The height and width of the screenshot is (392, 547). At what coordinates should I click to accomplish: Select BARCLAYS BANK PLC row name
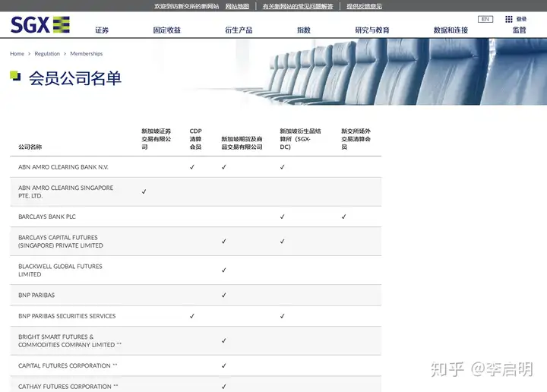click(47, 217)
